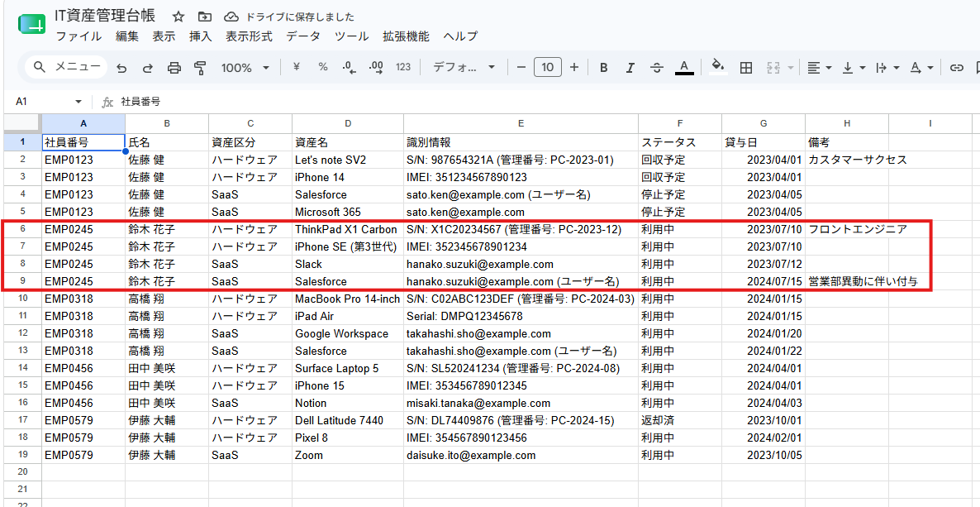Select column H header
980x507 pixels.
(847, 123)
